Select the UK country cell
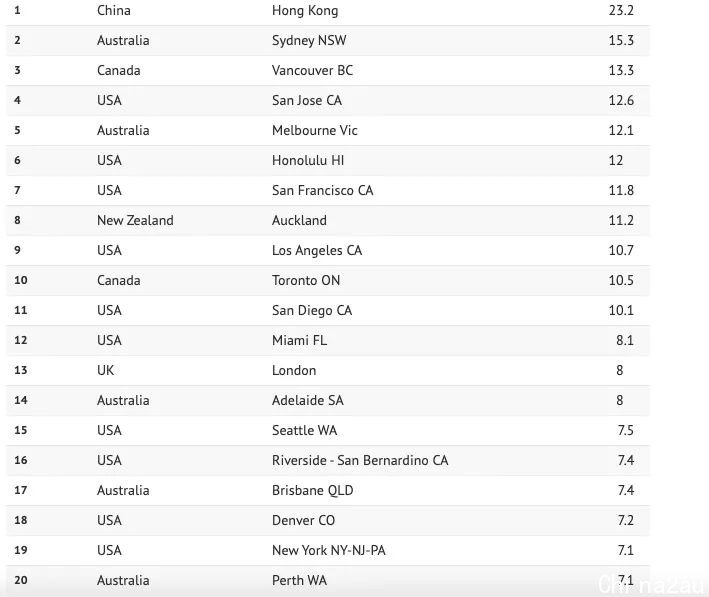The height and width of the screenshot is (597, 709). tap(105, 370)
